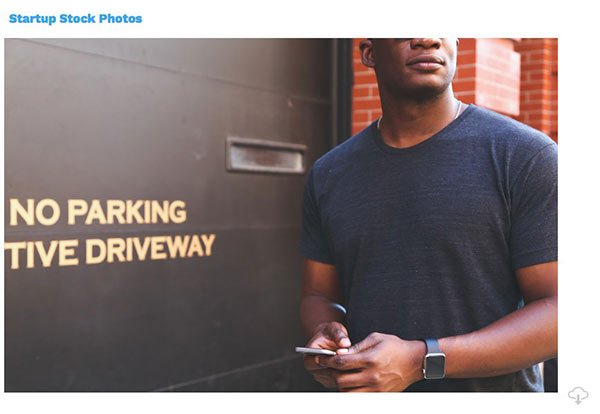Click the bracelet on his left wrist
600x414 pixels.
338,308
